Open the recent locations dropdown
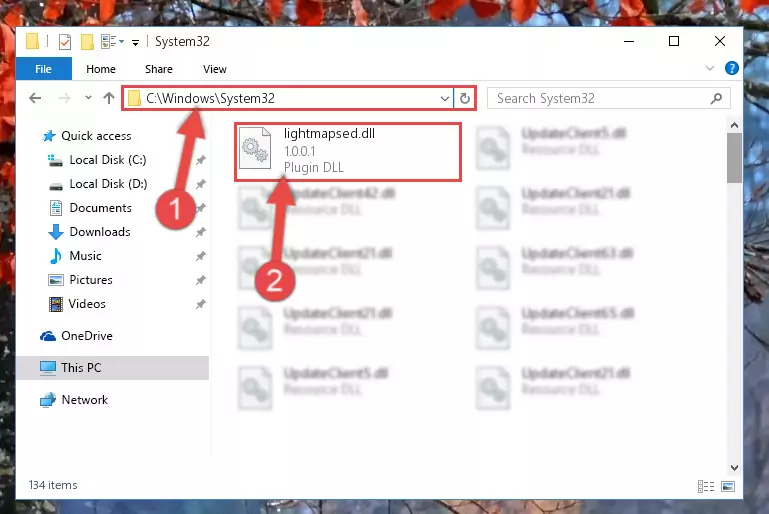 click(x=88, y=98)
